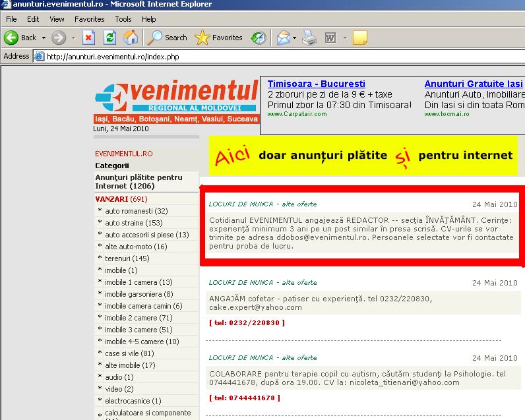Open the Timisoara - Bucuresti ad link
The height and width of the screenshot is (420, 525).
pyautogui.click(x=316, y=84)
